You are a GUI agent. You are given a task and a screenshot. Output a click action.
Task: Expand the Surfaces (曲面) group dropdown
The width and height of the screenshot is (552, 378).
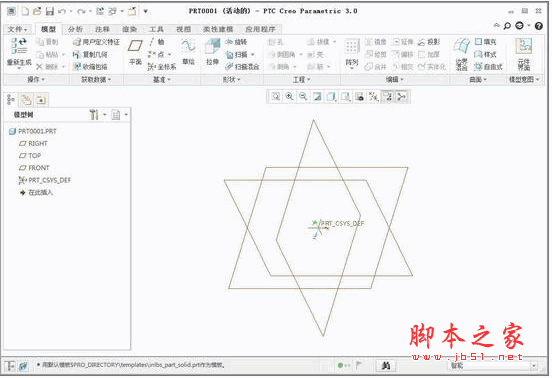tap(478, 80)
